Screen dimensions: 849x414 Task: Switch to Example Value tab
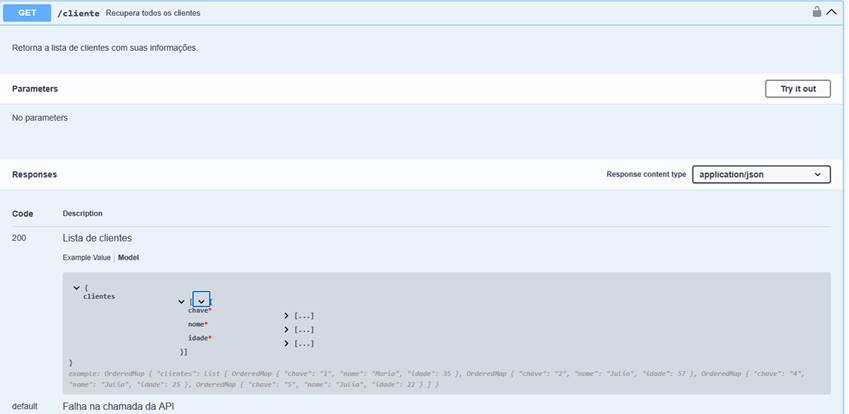click(87, 257)
